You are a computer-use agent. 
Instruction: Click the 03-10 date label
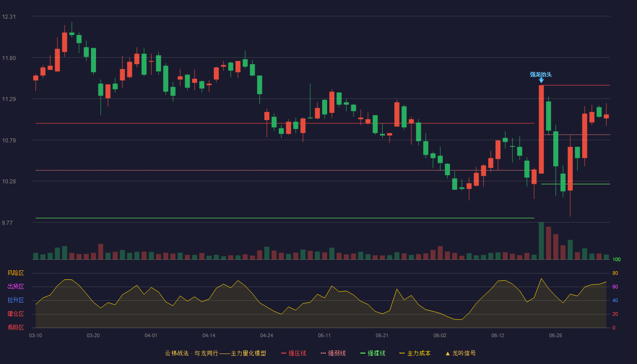coord(35,335)
